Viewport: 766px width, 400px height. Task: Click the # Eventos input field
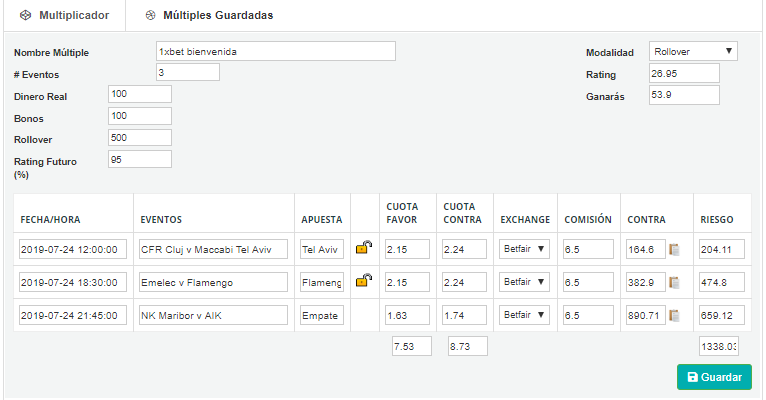point(188,72)
